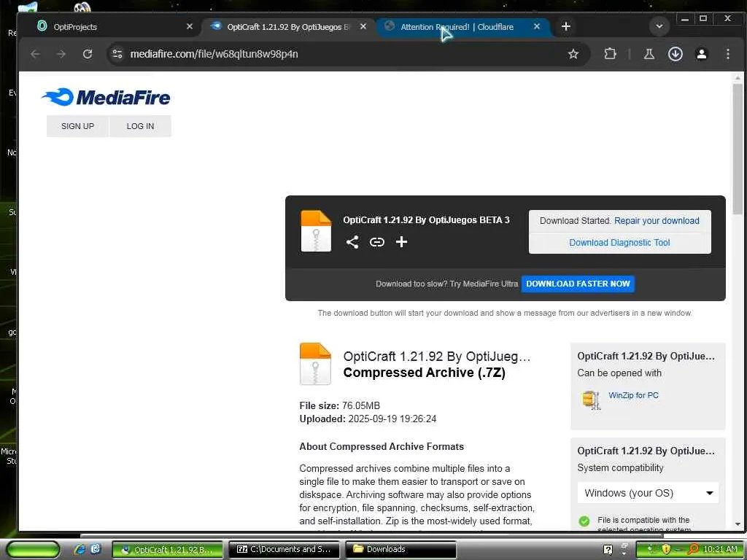Bookmark this page with the star icon
Screen dimensions: 747x560
(x=573, y=54)
